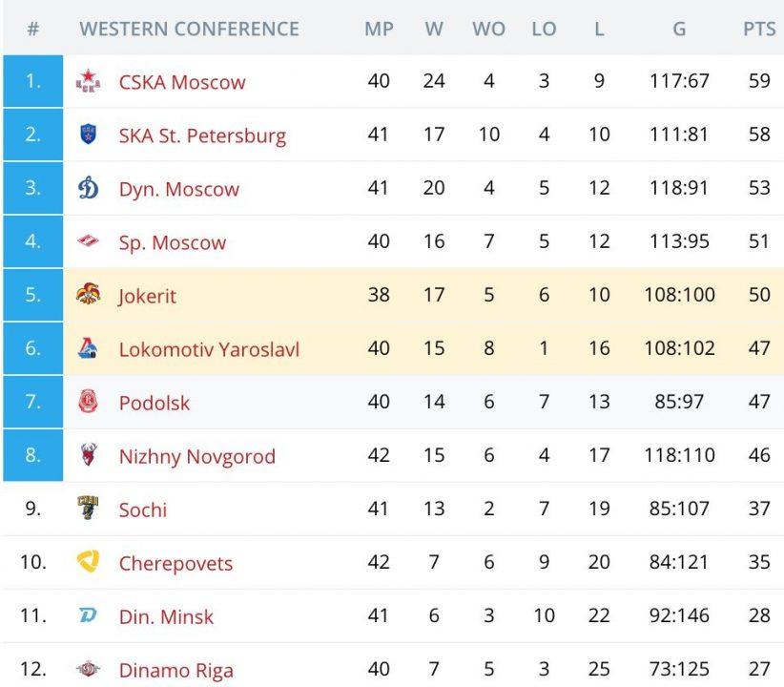Click the Cherepovets yellow logo

[x=88, y=563]
